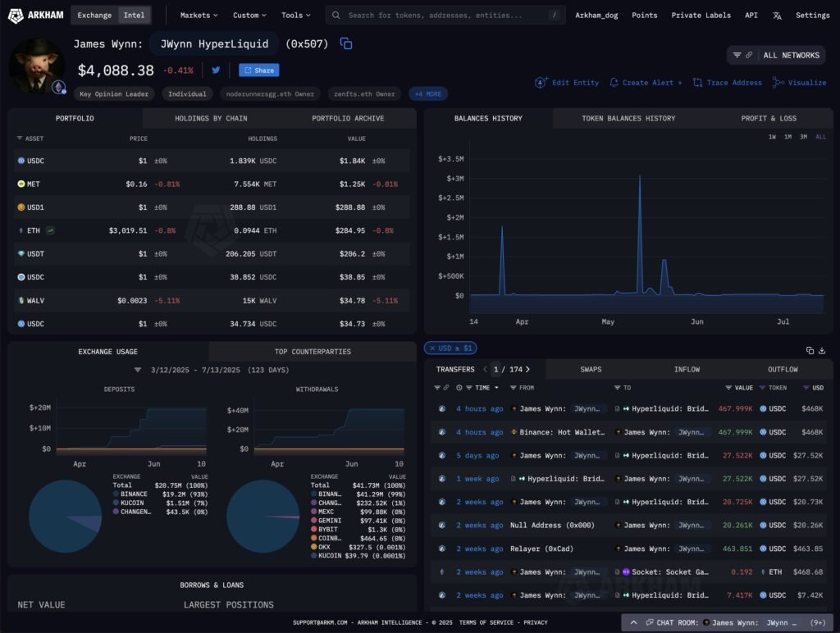Copy the wallet address next to (0x507)
Viewport: 840px width, 633px height.
pyautogui.click(x=346, y=44)
